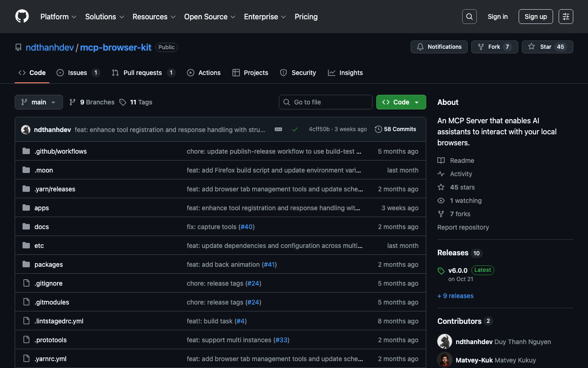Click the 58 Commits history link

396,129
